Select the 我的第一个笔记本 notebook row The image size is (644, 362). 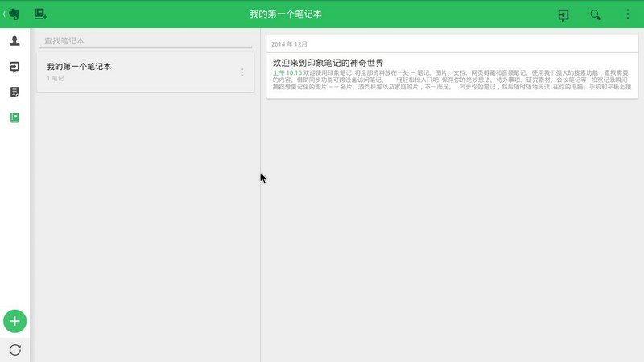(x=146, y=72)
